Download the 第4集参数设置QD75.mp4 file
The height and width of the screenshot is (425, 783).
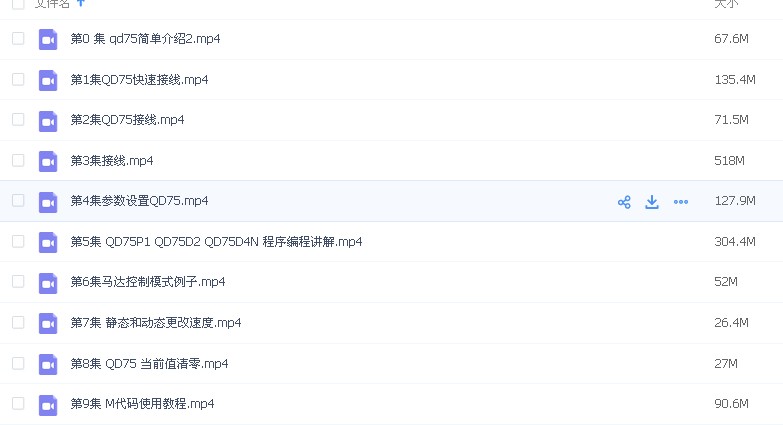point(652,202)
